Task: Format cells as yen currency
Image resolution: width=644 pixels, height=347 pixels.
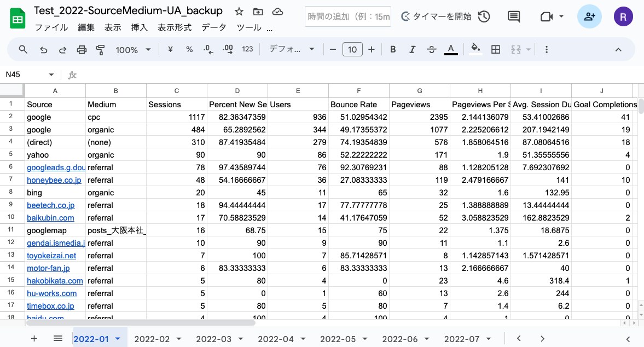Action: (170, 49)
